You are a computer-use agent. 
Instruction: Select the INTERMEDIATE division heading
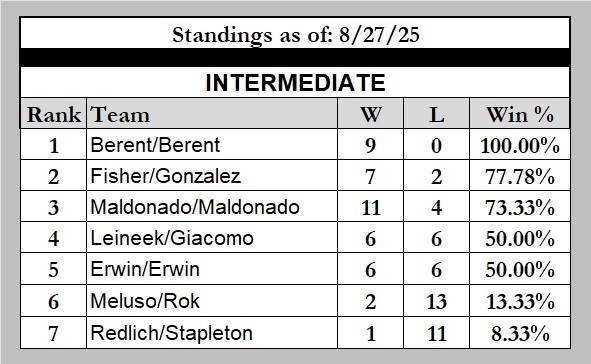point(295,83)
